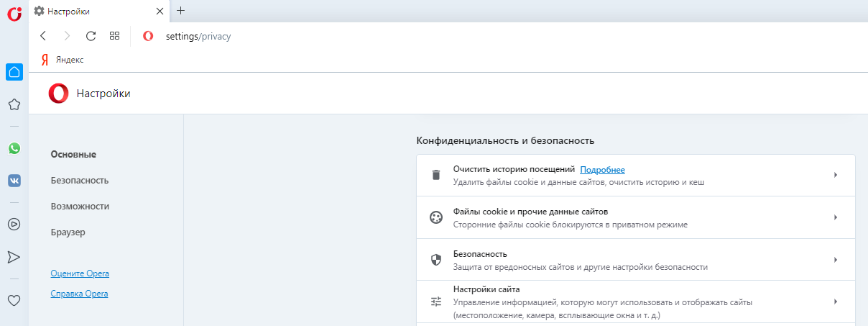The image size is (868, 326).
Task: Open WhatsApp from the Opera sidebar
Action: point(14,148)
